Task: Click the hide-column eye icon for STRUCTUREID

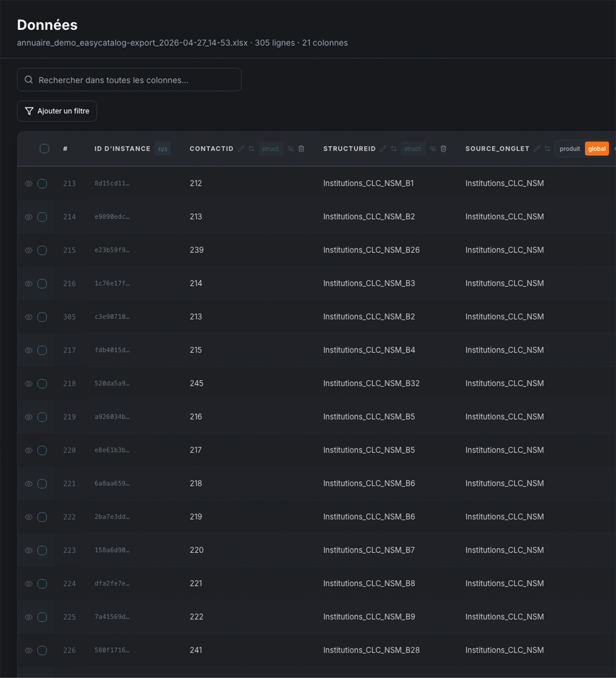Action: tap(433, 149)
